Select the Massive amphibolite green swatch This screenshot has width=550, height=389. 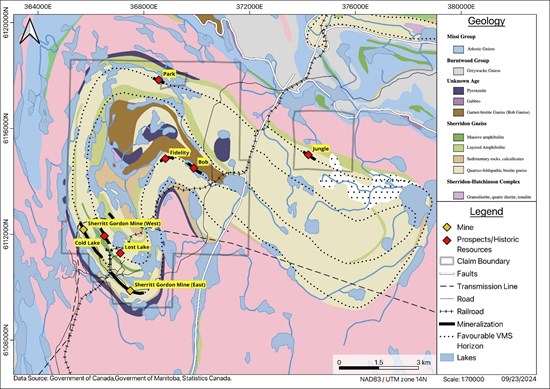coord(458,137)
